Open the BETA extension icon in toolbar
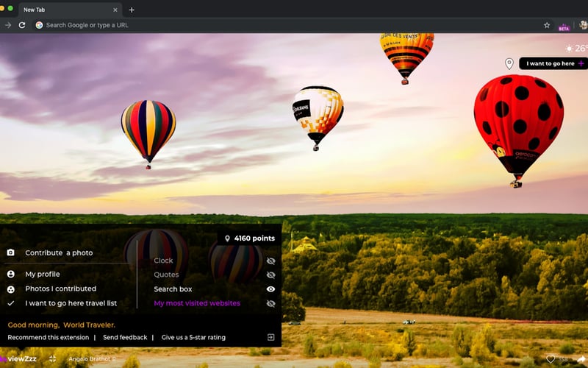The image size is (588, 368). coord(564,26)
